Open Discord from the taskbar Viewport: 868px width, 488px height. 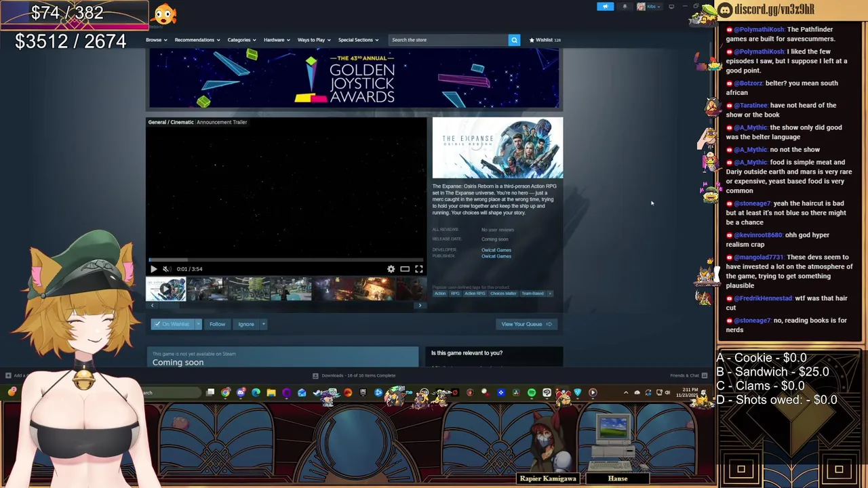tap(241, 392)
